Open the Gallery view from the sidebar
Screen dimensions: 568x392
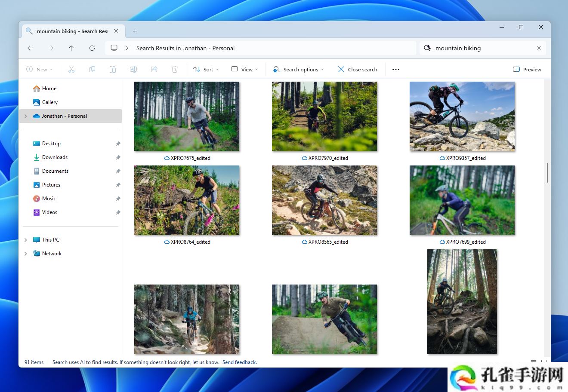50,102
